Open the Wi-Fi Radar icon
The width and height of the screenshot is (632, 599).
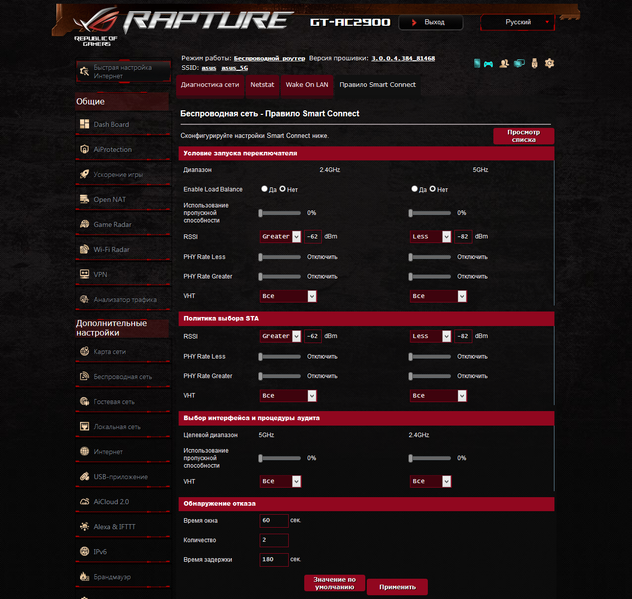pyautogui.click(x=84, y=249)
